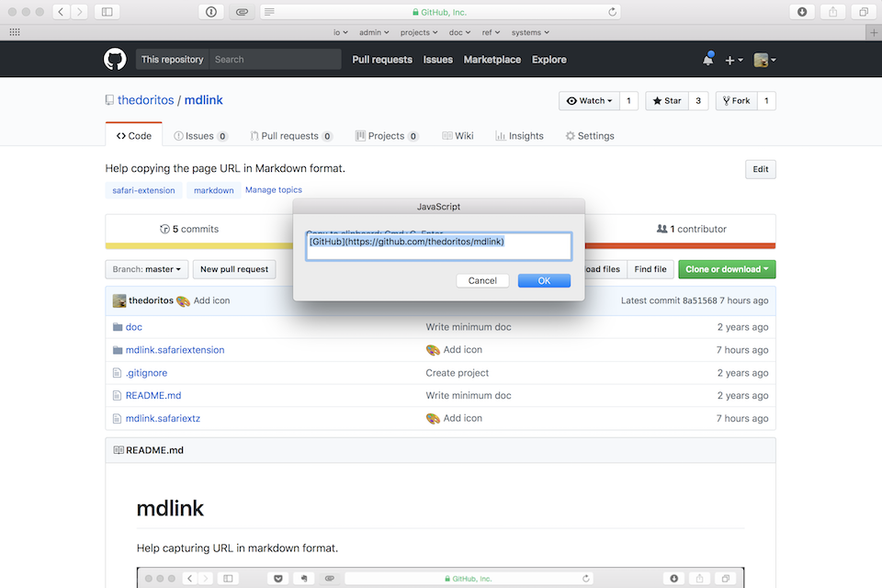This screenshot has width=882, height=588.
Task: Open the mdlink.safariextension folder
Action: tap(175, 350)
